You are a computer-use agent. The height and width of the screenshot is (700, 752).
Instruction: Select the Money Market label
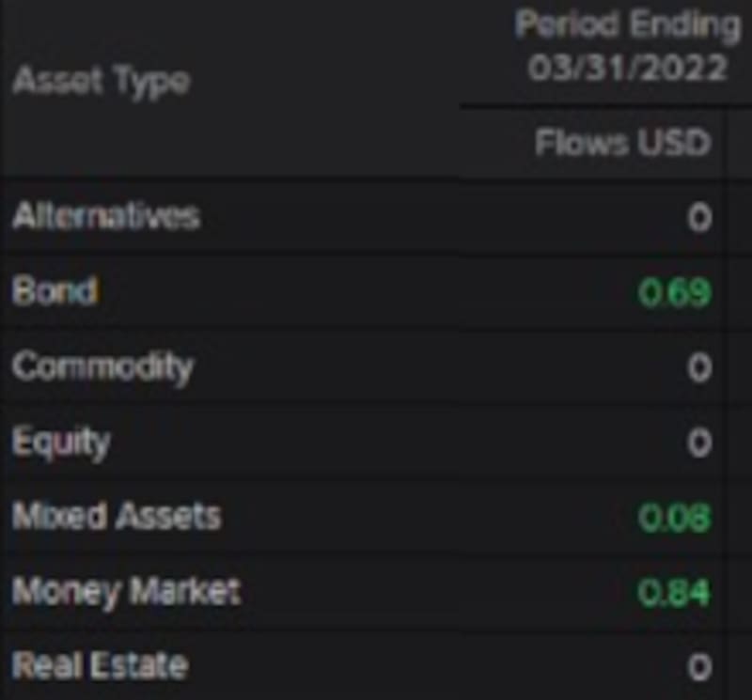126,591
